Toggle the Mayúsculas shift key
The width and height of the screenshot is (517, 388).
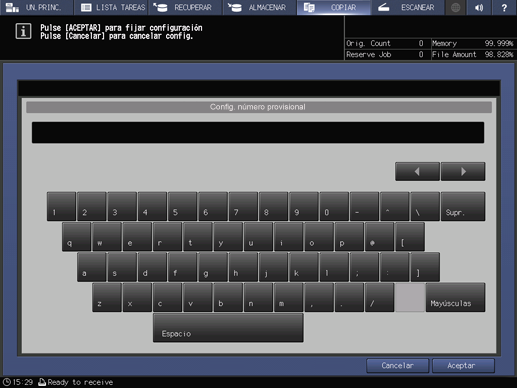[x=455, y=297]
